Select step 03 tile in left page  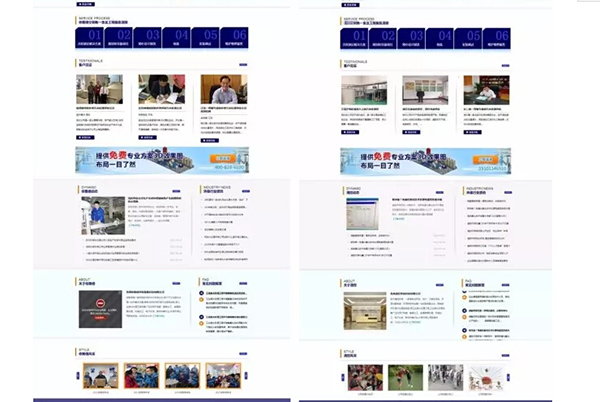(x=146, y=38)
